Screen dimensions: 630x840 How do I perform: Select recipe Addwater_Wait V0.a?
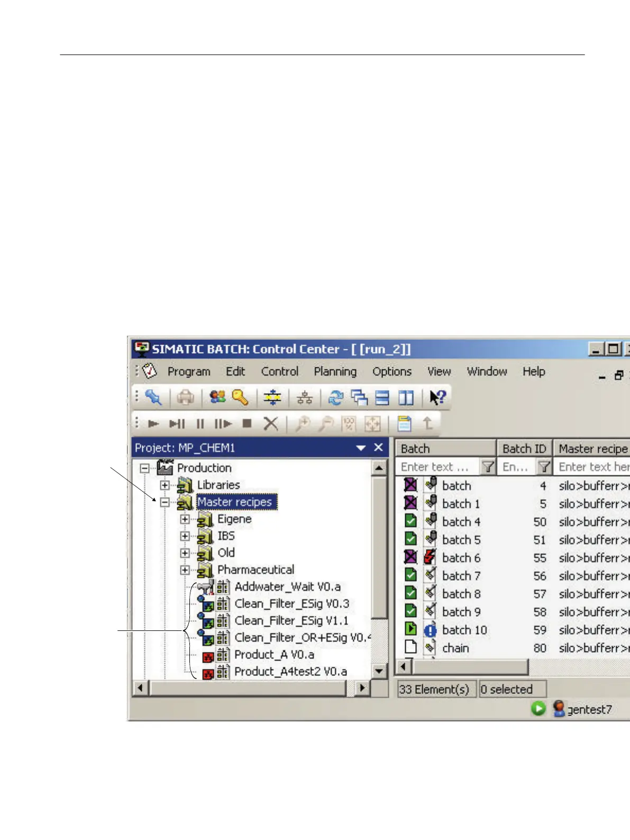click(287, 586)
